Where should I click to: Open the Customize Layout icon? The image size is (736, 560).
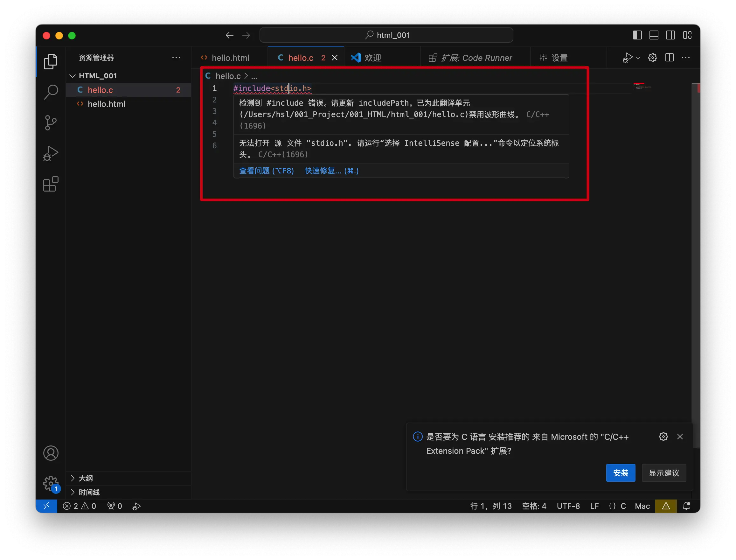coord(687,35)
